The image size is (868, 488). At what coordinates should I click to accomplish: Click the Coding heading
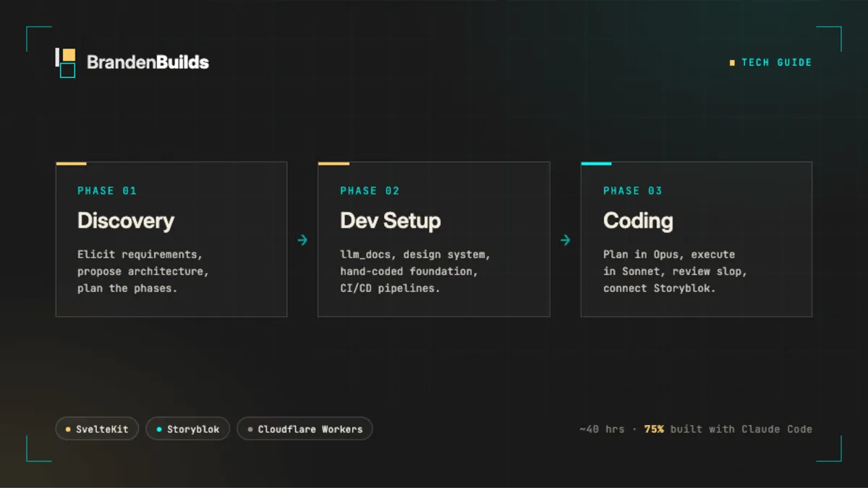638,221
